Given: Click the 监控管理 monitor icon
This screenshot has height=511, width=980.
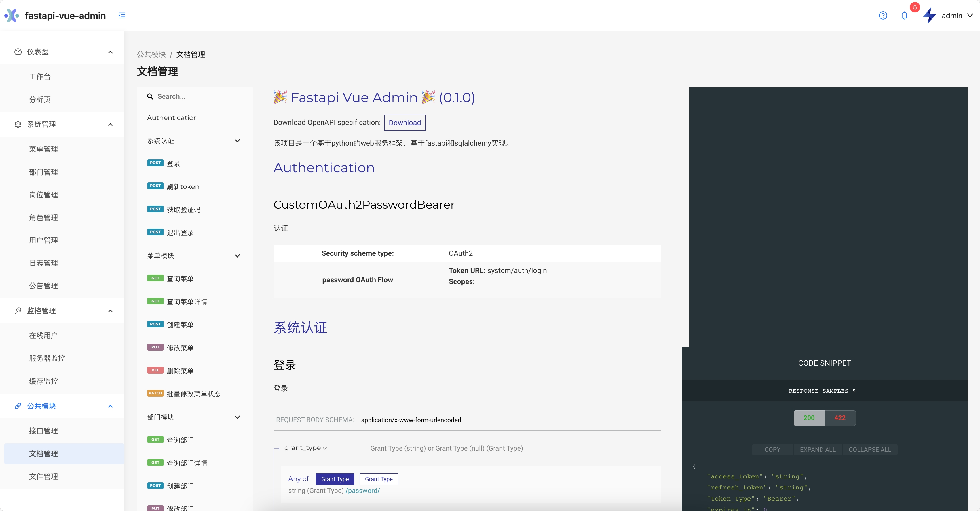Looking at the screenshot, I should (x=18, y=311).
